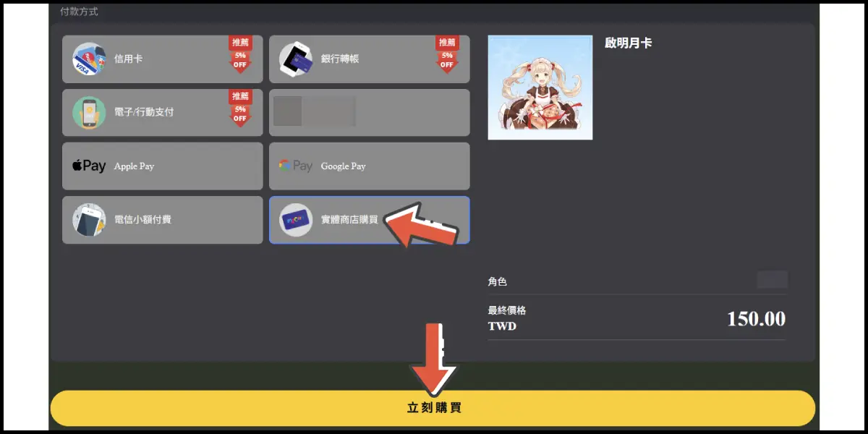Click the credit card Visa icon

(x=89, y=59)
